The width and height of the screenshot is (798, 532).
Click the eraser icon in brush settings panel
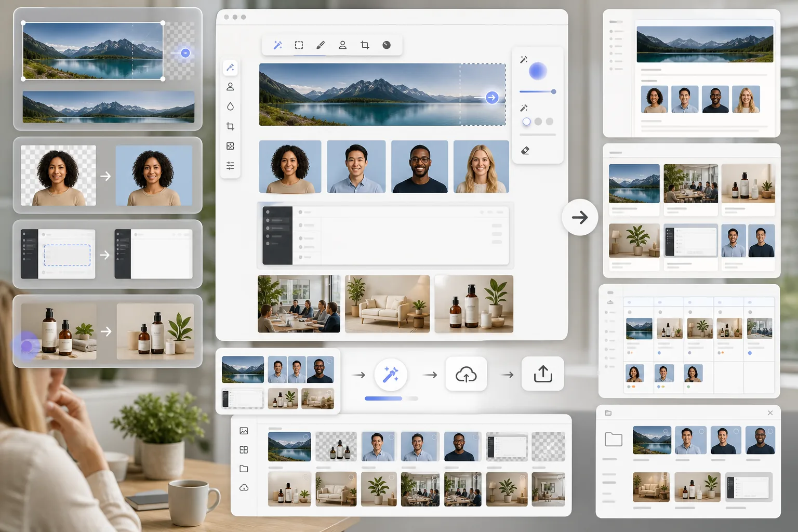pos(525,151)
